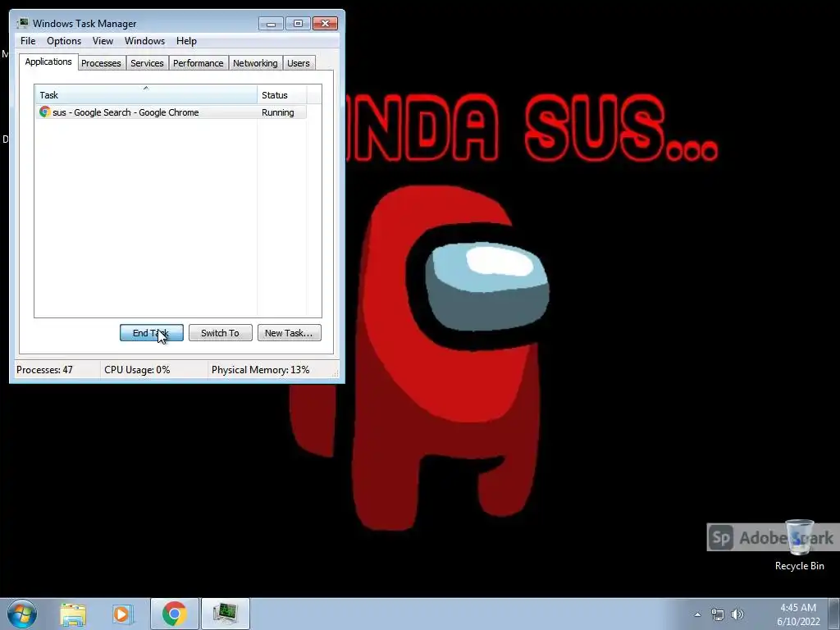
Task: Click the Show desktop strip on the taskbar
Action: [x=834, y=614]
